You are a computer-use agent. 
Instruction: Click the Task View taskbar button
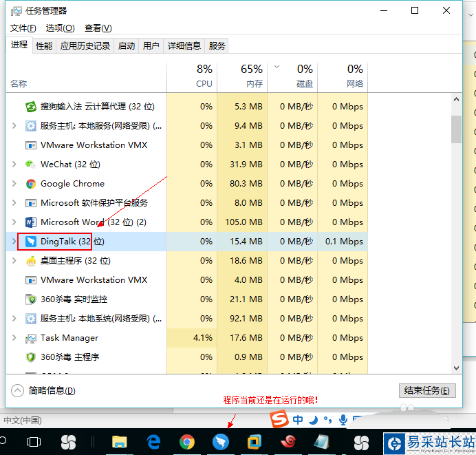(x=34, y=442)
